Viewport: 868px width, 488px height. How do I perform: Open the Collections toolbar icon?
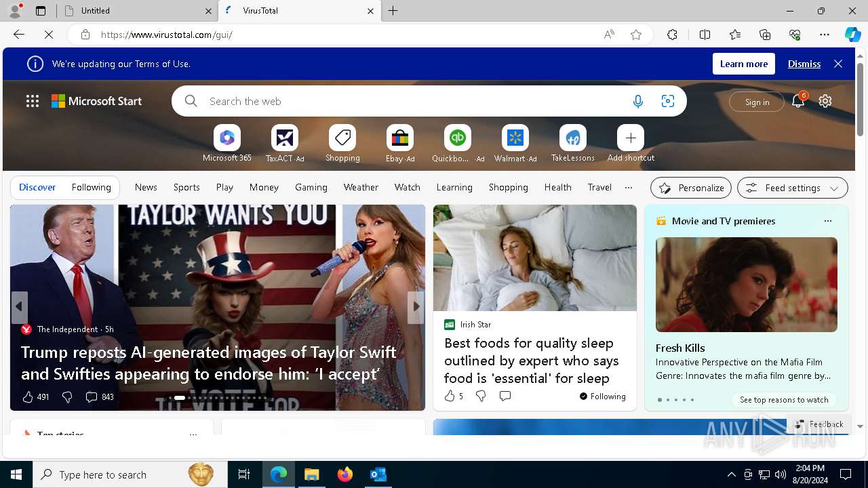[765, 35]
